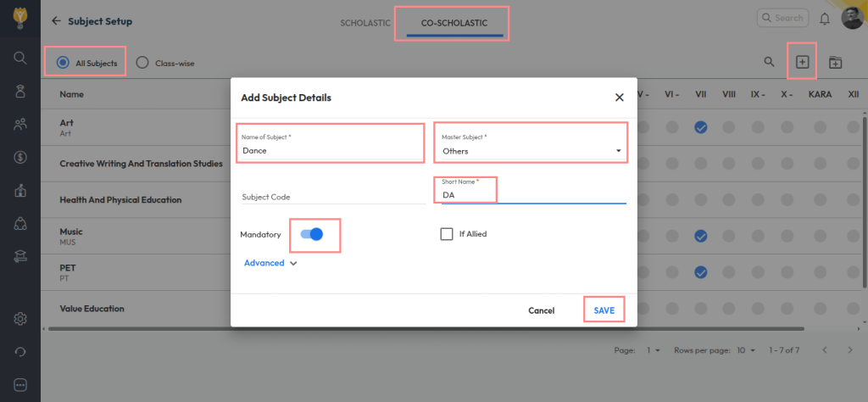The image size is (868, 402).
Task: Open the Master Subject dropdown
Action: tap(531, 151)
